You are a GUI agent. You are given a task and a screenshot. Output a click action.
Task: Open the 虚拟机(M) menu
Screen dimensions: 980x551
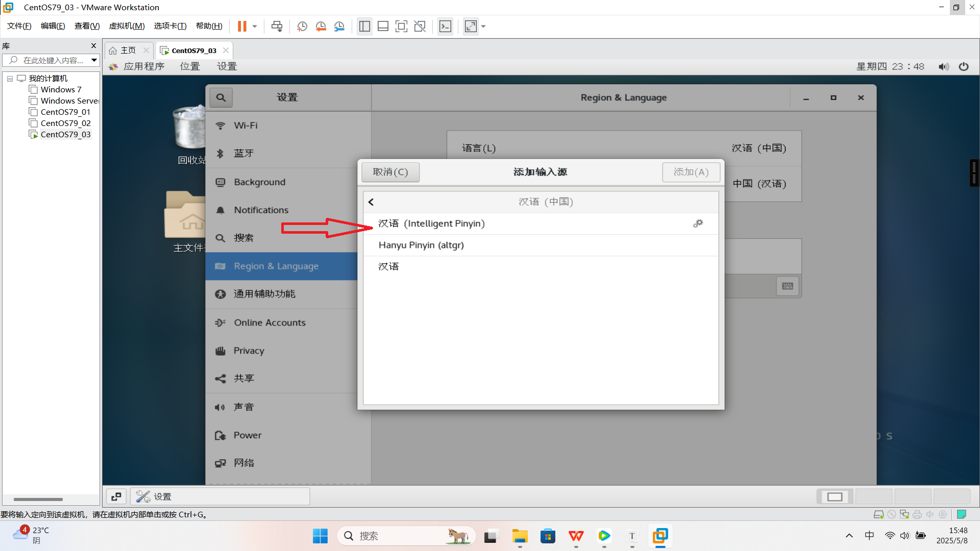127,26
